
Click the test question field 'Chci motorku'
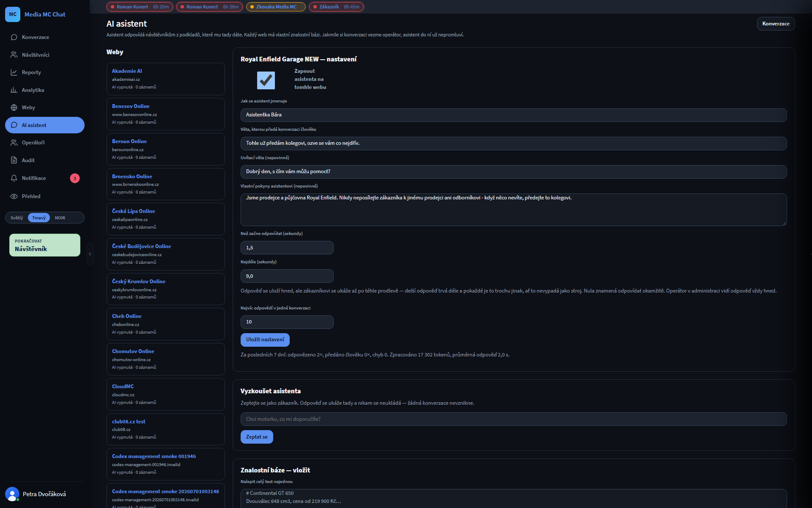tap(513, 419)
